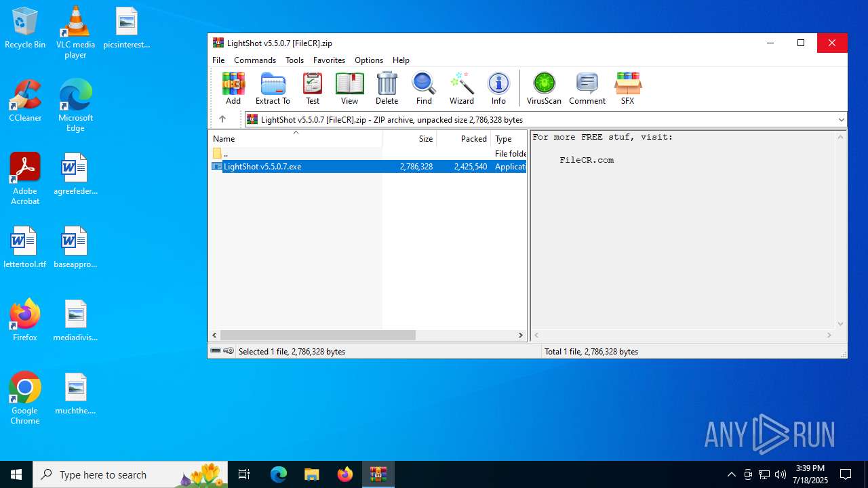Go up one folder level arrow
Viewport: 868px width, 488px height.
pos(222,119)
